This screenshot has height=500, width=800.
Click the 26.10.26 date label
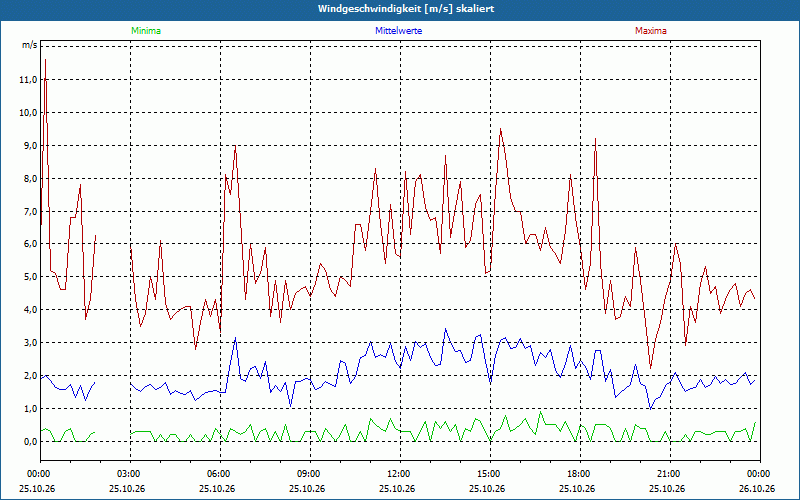[x=760, y=489]
